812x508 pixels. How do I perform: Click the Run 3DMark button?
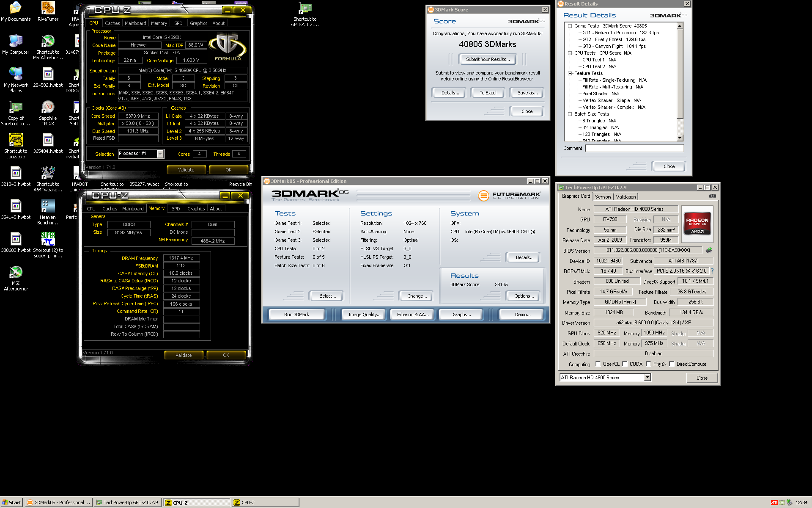coord(296,315)
